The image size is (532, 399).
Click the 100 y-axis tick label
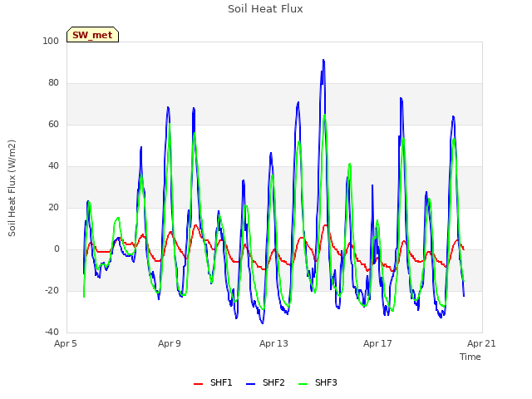click(51, 41)
